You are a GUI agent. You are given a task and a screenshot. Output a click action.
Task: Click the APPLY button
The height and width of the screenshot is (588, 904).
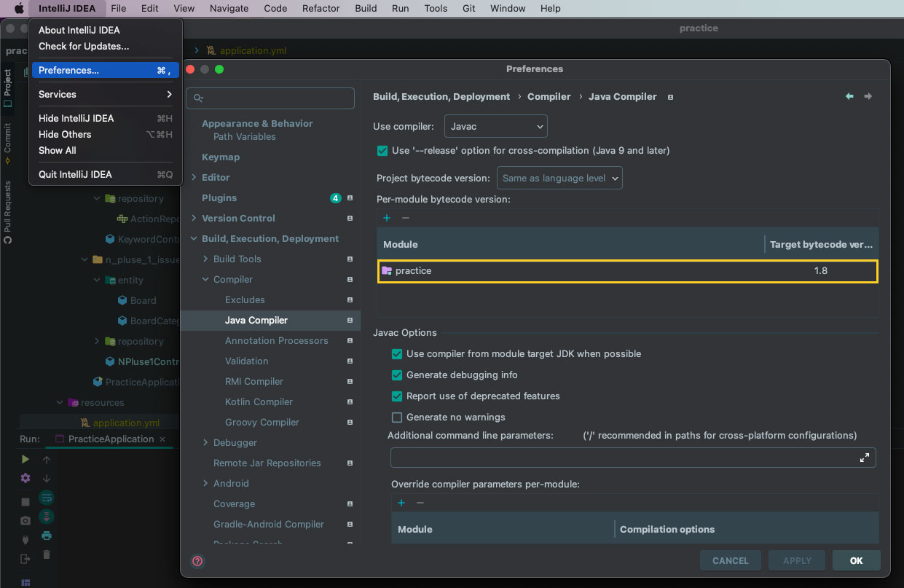797,560
